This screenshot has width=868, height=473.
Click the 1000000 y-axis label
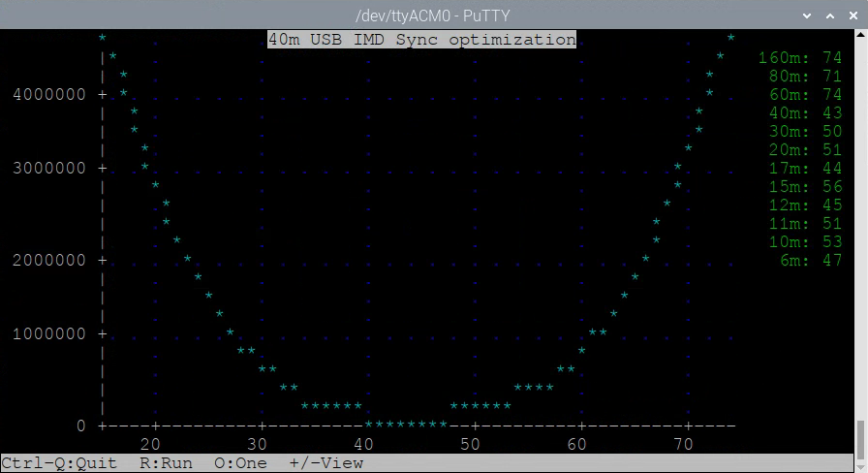(x=48, y=334)
